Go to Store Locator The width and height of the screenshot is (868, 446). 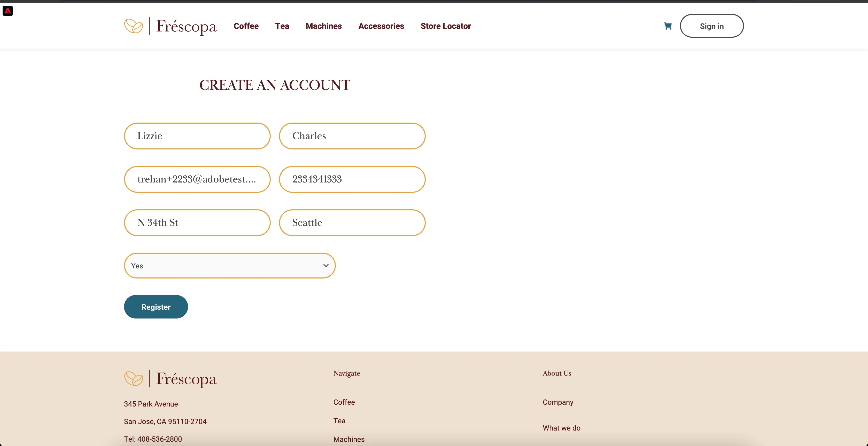pyautogui.click(x=445, y=26)
